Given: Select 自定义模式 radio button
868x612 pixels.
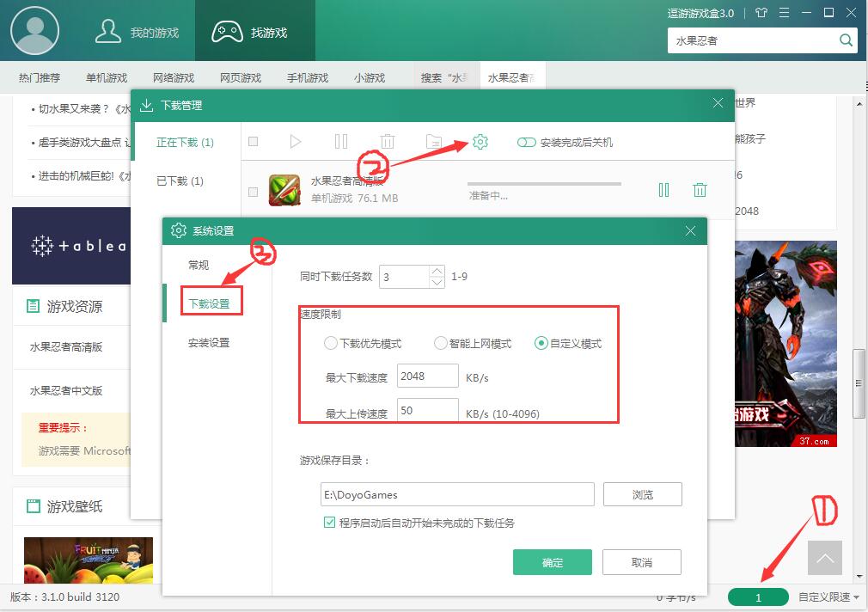Looking at the screenshot, I should (541, 343).
